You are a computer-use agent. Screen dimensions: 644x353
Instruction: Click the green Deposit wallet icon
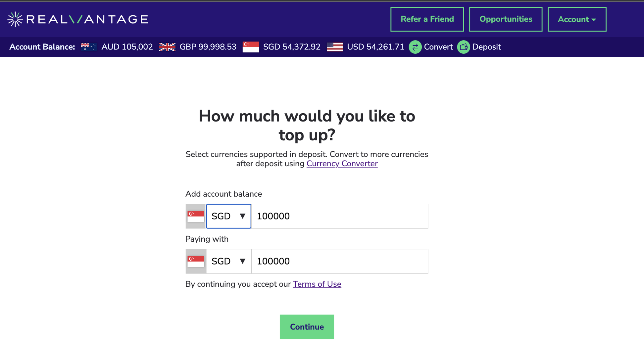(463, 47)
